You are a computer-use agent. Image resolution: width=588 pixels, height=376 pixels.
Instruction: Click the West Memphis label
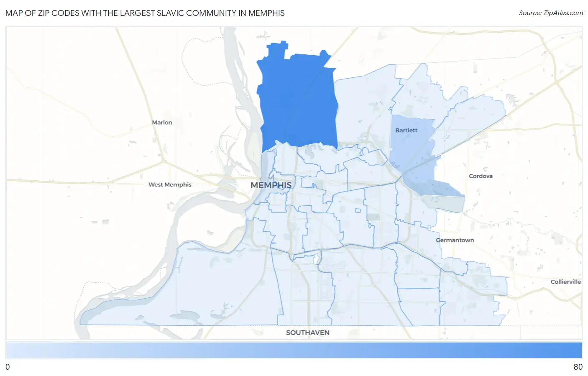170,184
